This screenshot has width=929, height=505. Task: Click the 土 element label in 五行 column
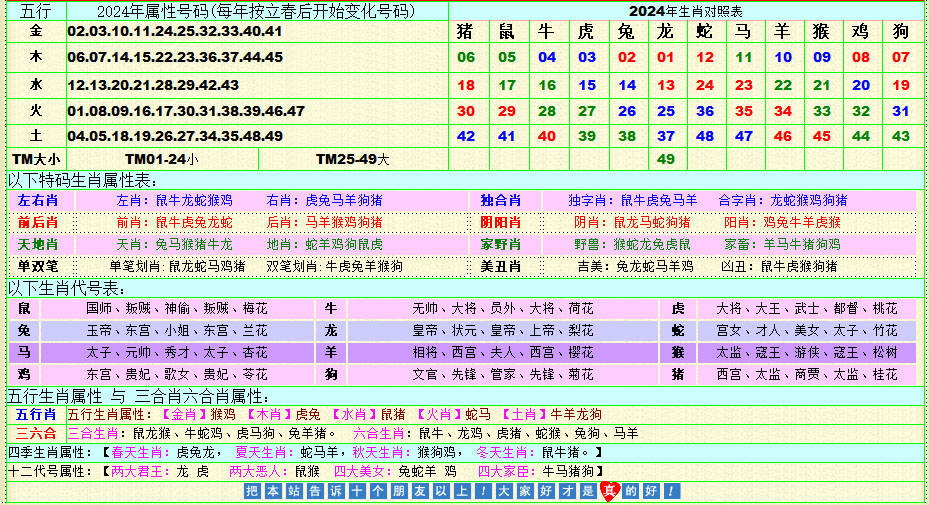pos(36,136)
